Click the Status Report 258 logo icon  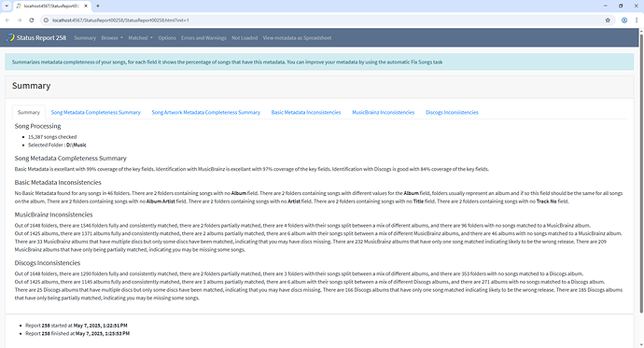click(10, 37)
